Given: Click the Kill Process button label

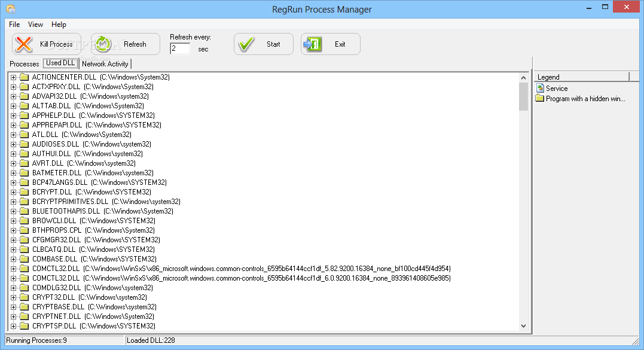Looking at the screenshot, I should pos(56,44).
